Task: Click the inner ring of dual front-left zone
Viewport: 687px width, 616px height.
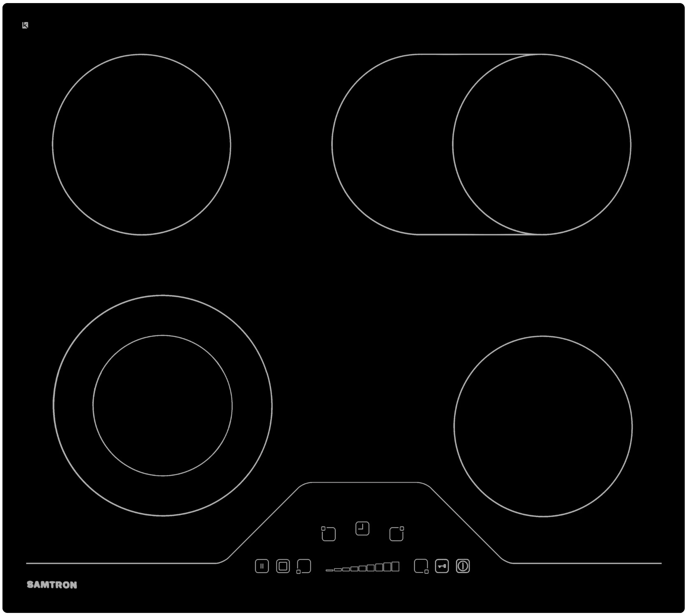Action: [x=162, y=405]
